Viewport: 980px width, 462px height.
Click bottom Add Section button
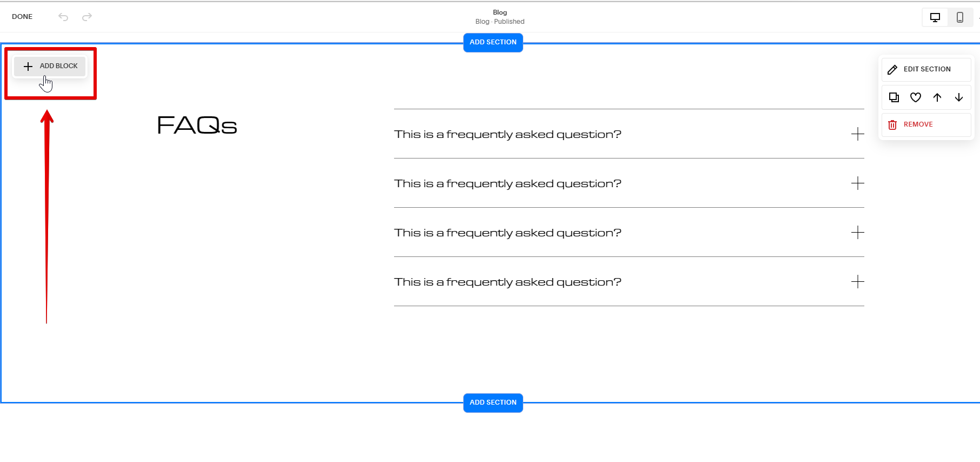(493, 402)
